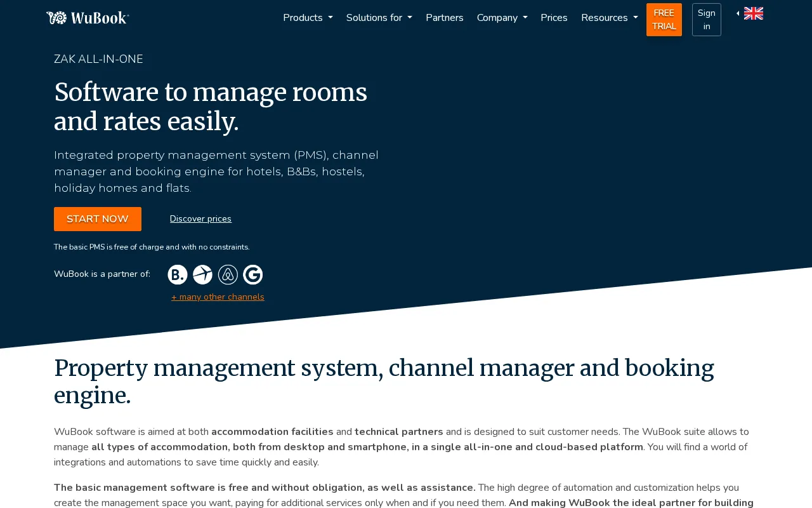
Task: Click the 'Integrated property management system' description
Action: click(x=216, y=171)
